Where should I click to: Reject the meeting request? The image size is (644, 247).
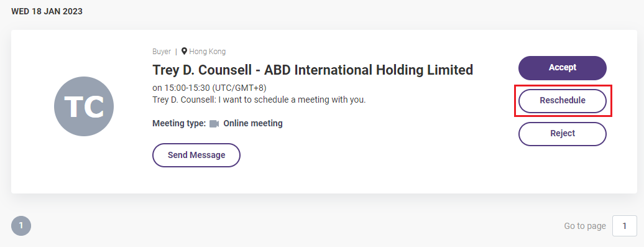coord(563,134)
